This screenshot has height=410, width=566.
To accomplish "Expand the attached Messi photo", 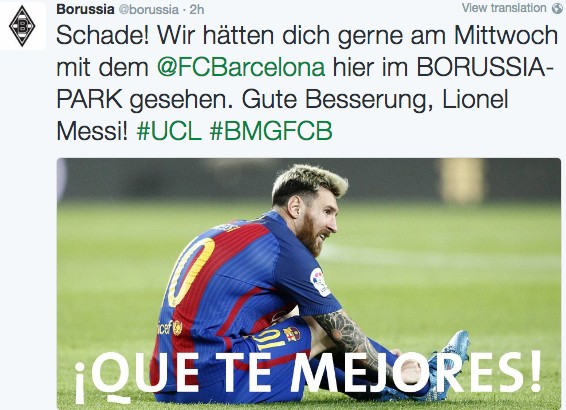I will tap(309, 284).
